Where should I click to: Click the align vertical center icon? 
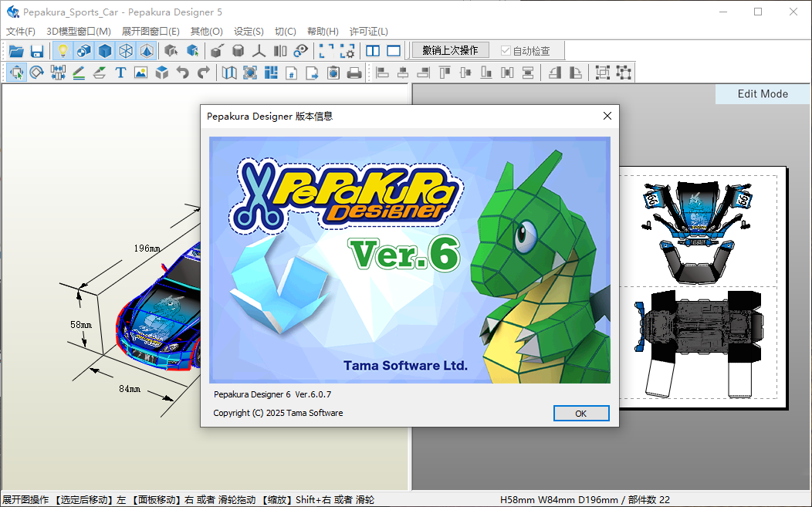pos(465,73)
